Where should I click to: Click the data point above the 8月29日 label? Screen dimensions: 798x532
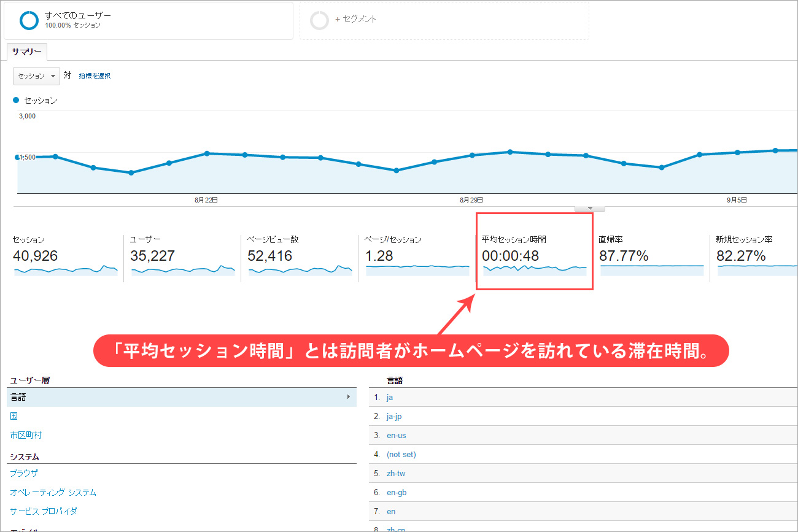pyautogui.click(x=471, y=155)
